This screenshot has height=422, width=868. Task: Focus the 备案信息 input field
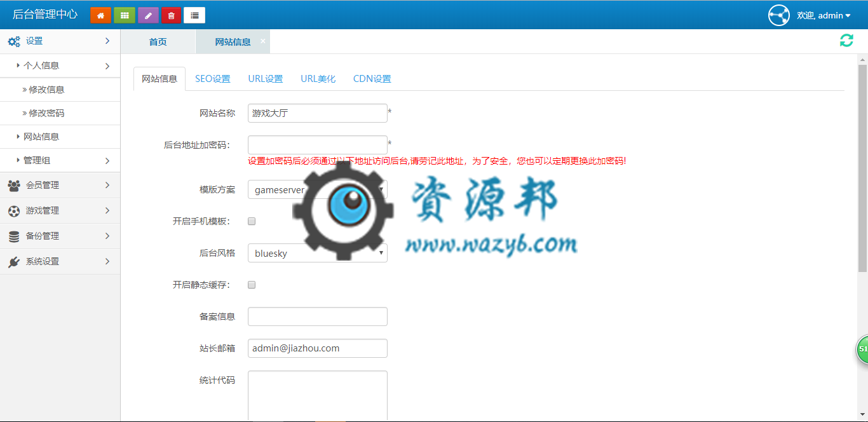(318, 316)
